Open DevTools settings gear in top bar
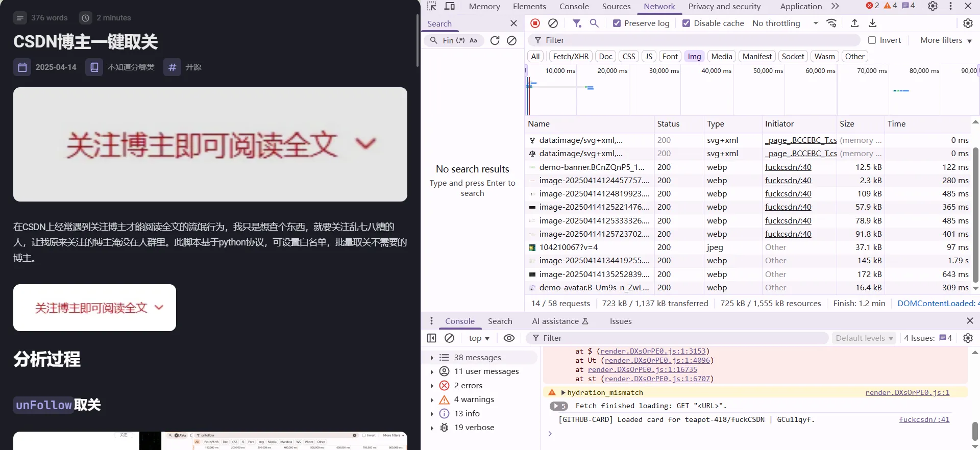The width and height of the screenshot is (980, 450). 933,6
